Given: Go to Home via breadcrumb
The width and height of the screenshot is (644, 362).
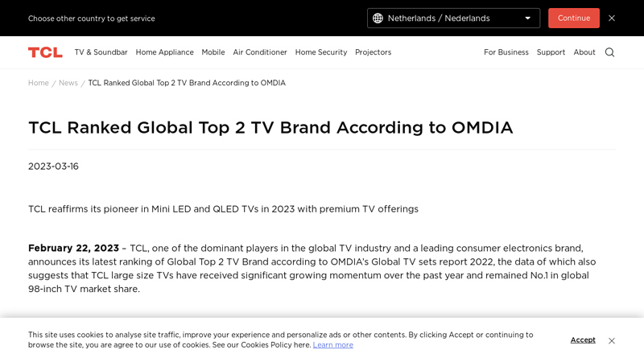Looking at the screenshot, I should 38,83.
